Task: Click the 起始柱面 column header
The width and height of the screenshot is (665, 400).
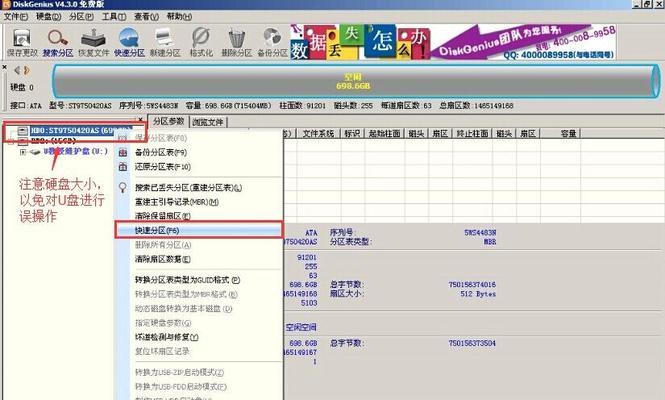Action: coord(384,134)
